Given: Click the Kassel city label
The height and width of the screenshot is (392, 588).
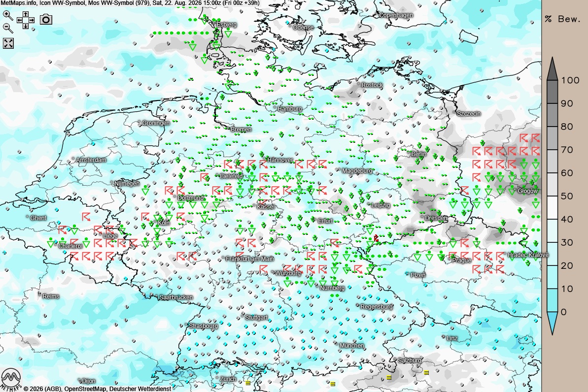Looking at the screenshot, I should coord(266,207).
